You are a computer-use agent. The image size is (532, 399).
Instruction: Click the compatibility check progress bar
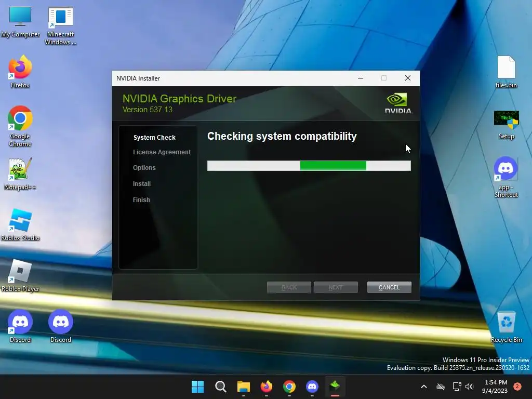coord(309,166)
